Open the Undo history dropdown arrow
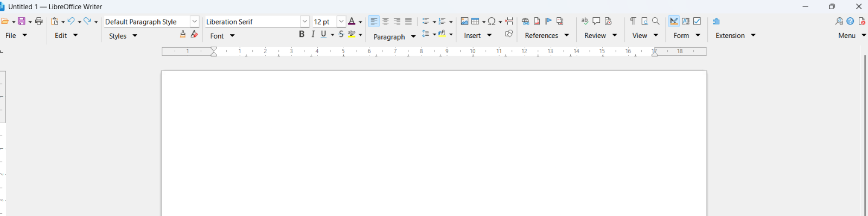Image resolution: width=868 pixels, height=216 pixels. coord(79,22)
